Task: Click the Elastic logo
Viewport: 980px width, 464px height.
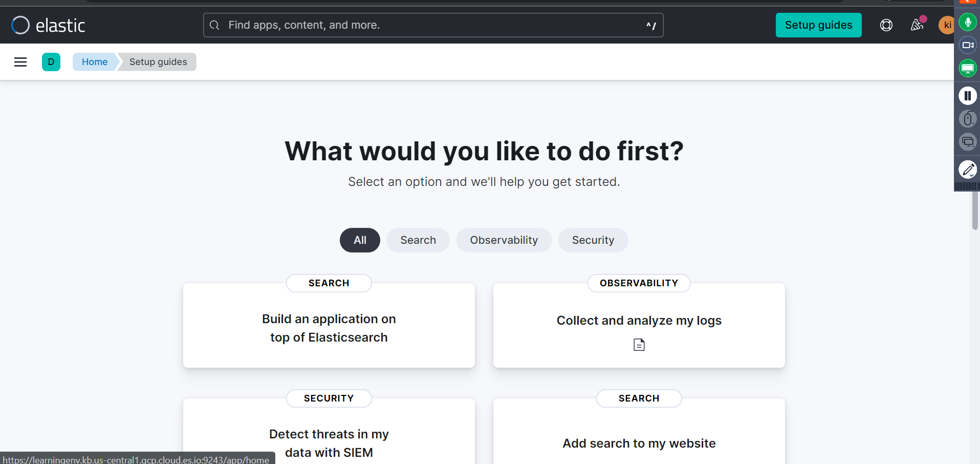Action: [49, 25]
